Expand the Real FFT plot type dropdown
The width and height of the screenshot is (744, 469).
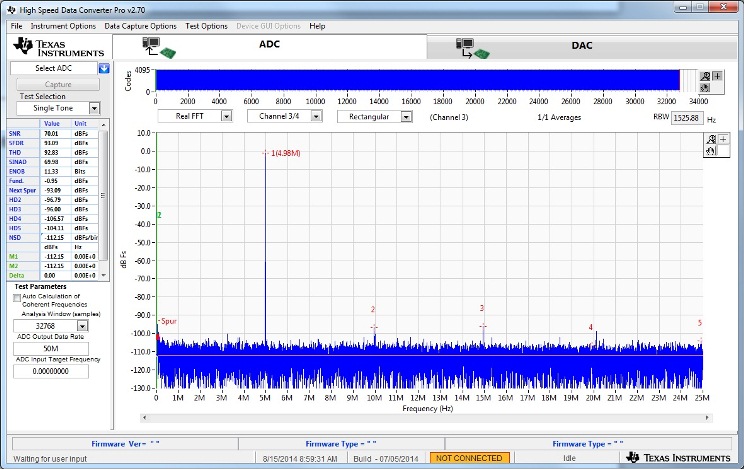[x=226, y=116]
